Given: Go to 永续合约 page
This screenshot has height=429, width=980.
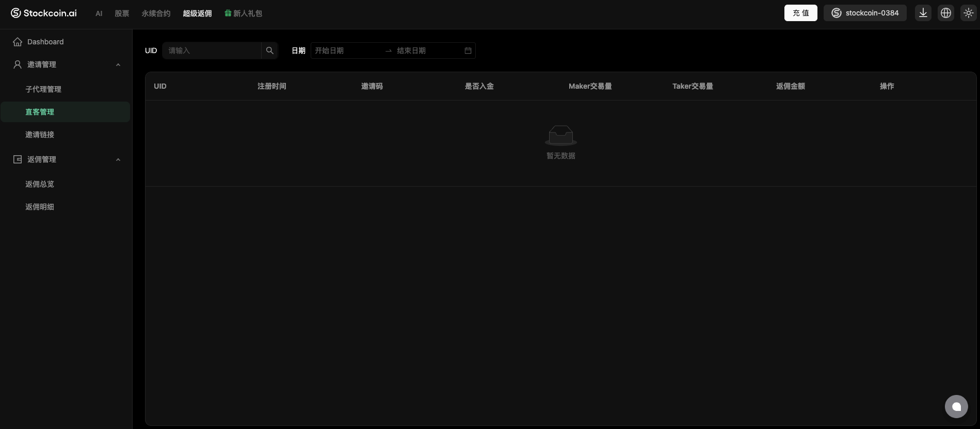Looking at the screenshot, I should 156,13.
